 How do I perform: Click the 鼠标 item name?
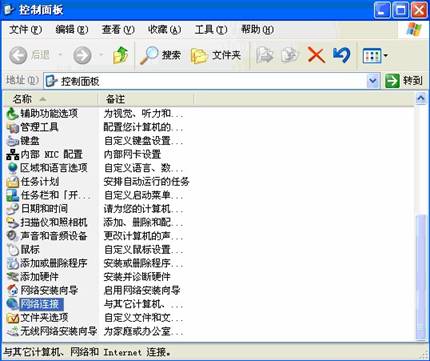[x=30, y=249]
